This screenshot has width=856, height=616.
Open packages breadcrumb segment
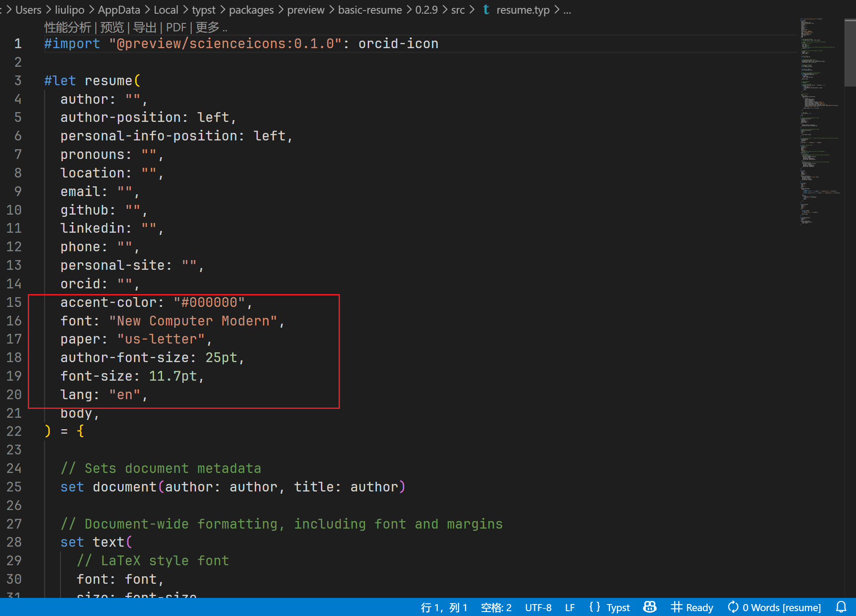click(x=251, y=10)
